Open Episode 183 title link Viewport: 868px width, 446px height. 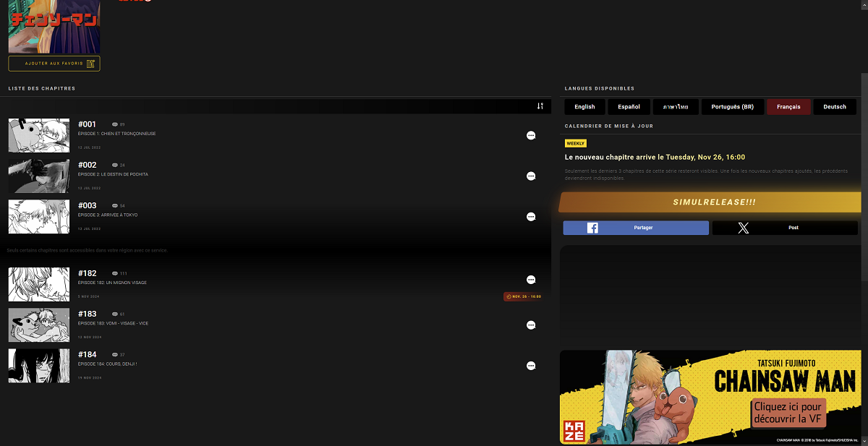click(113, 323)
